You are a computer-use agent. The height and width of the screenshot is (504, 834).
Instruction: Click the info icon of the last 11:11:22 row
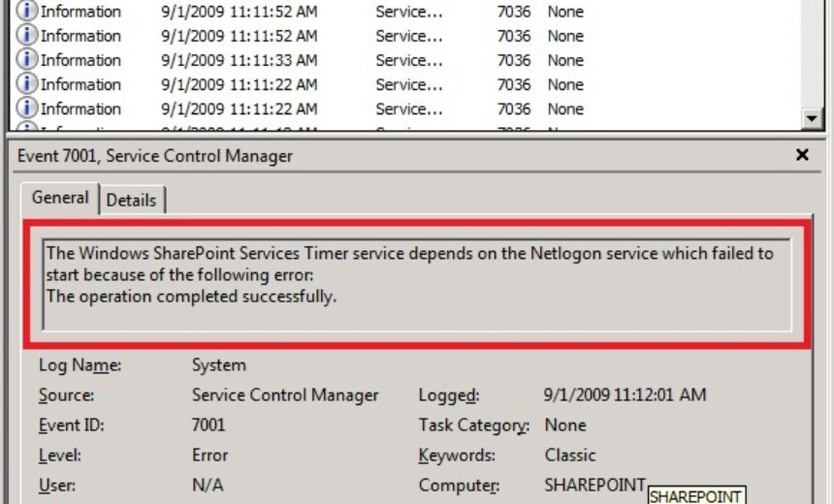[x=27, y=109]
